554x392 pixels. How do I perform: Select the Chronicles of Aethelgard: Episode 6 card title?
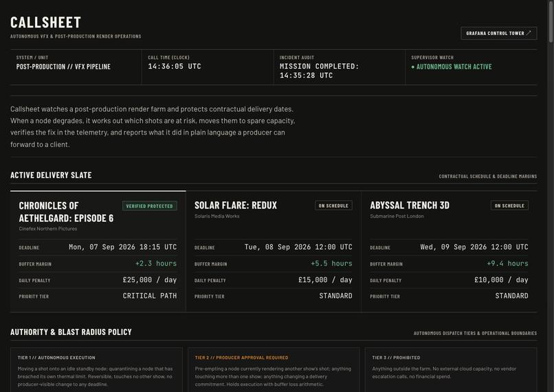tap(66, 211)
